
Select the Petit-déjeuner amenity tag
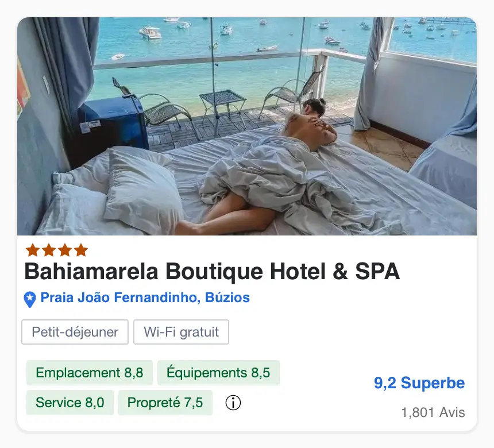coord(75,332)
